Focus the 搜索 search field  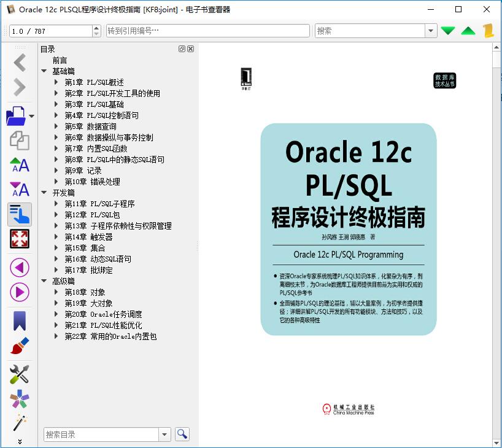coord(370,31)
